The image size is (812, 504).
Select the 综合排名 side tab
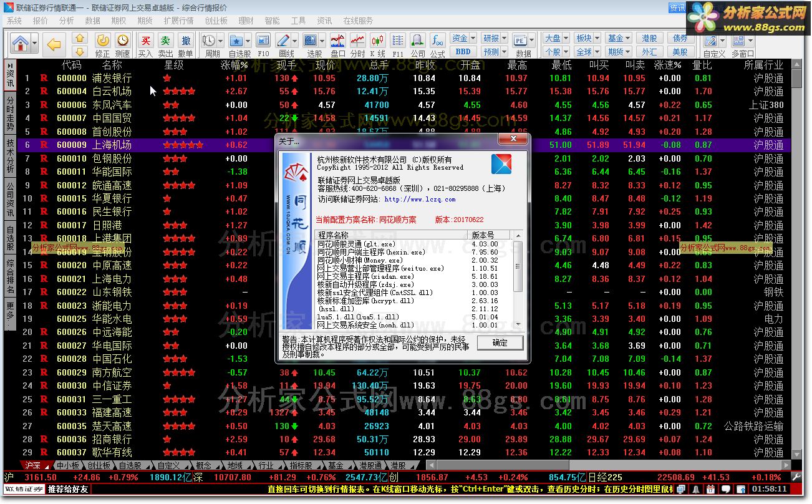(x=10, y=276)
